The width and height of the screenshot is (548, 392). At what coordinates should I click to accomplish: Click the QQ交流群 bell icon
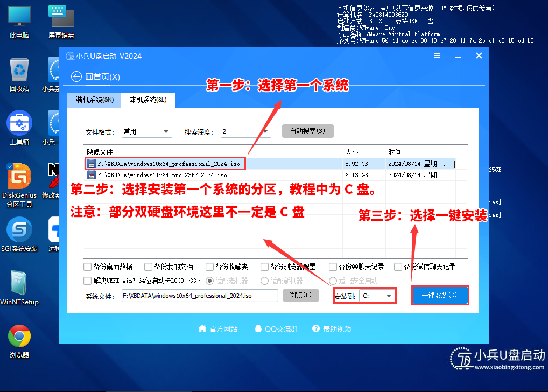[258, 328]
